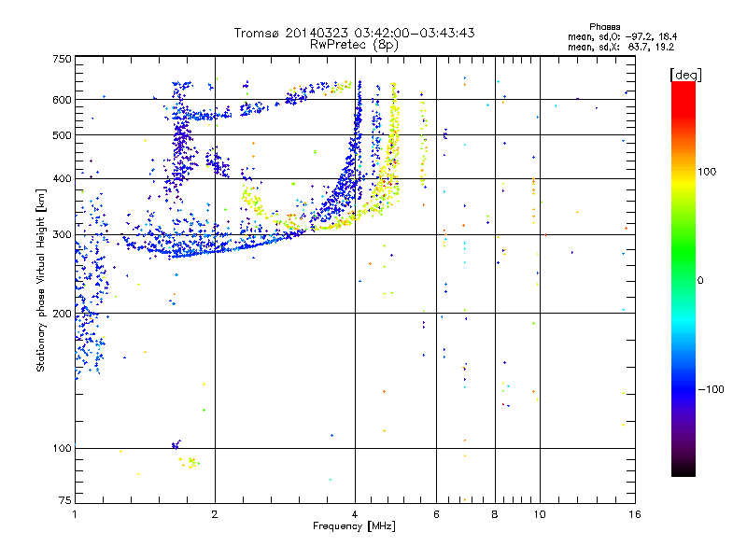Click the 'RwPretec (8p)' subtitle
The image size is (747, 560).
pos(354,45)
